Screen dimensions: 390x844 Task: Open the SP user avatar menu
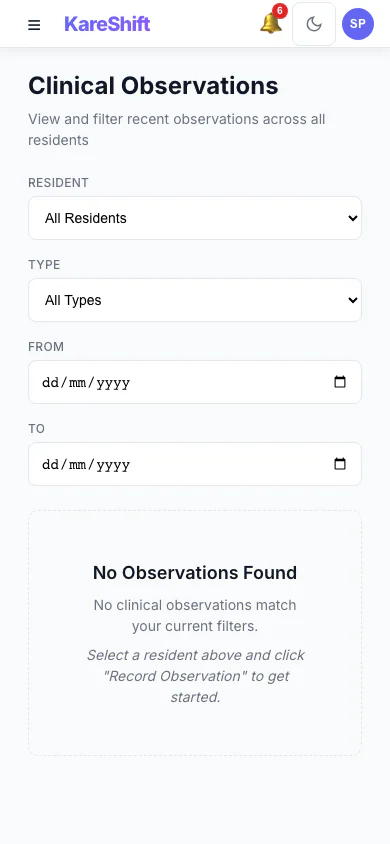pyautogui.click(x=358, y=24)
